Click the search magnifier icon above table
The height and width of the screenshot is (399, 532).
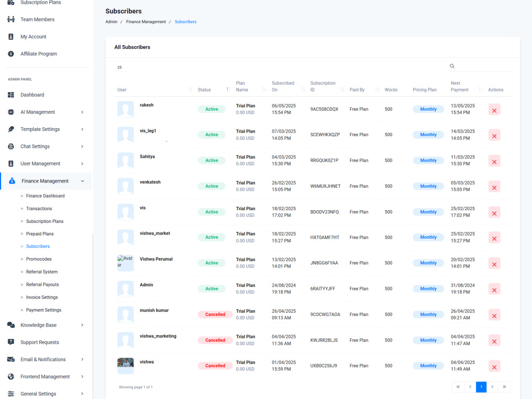coord(452,66)
